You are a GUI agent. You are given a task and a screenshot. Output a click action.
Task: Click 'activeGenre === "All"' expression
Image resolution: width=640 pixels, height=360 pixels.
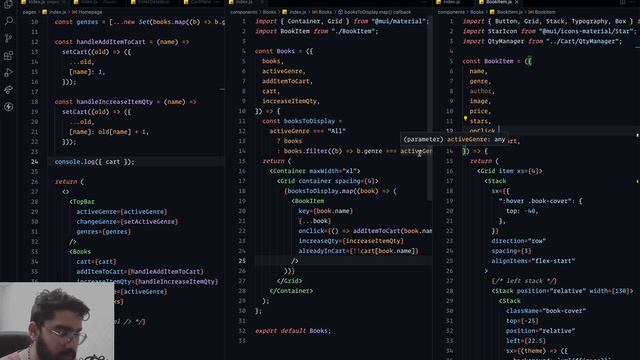[307, 131]
